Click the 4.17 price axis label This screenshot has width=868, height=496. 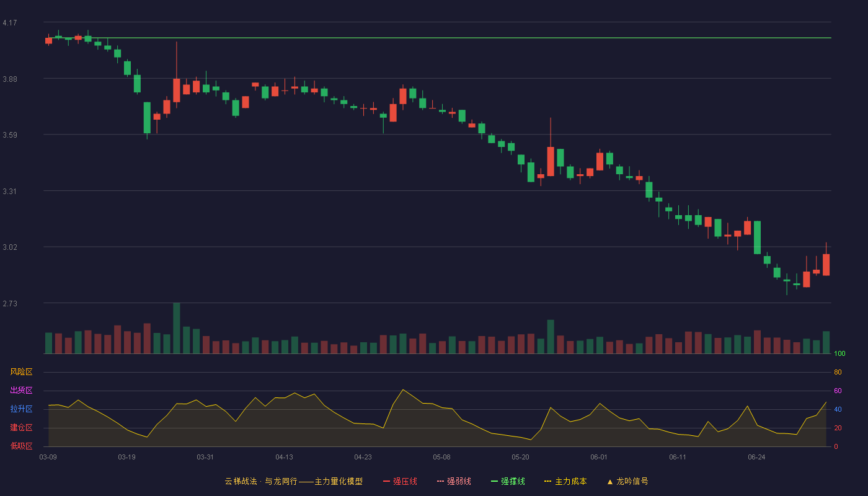click(10, 23)
